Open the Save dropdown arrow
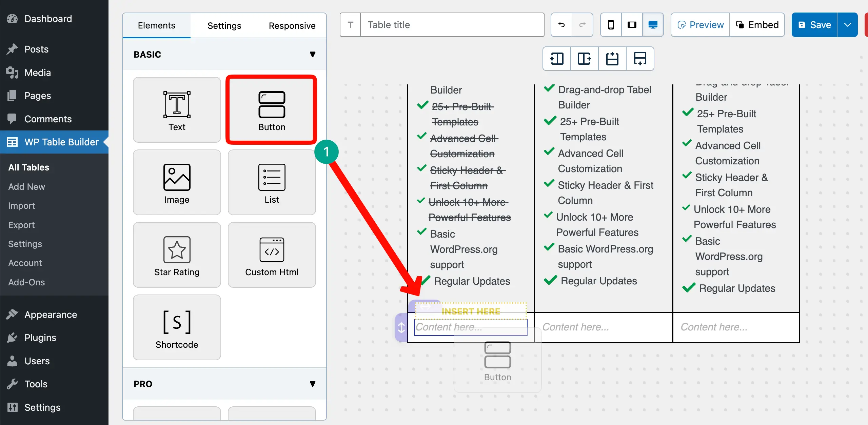The height and width of the screenshot is (425, 868). click(x=847, y=25)
